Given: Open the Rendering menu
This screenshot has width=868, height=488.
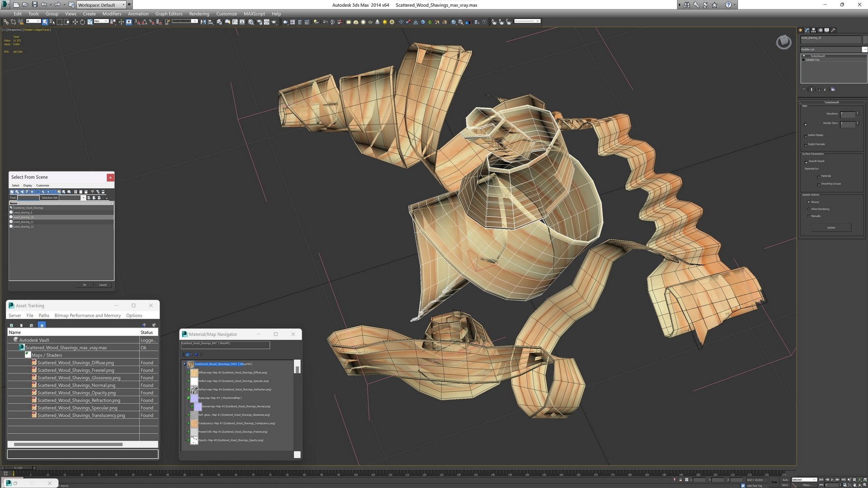Looking at the screenshot, I should pos(199,14).
